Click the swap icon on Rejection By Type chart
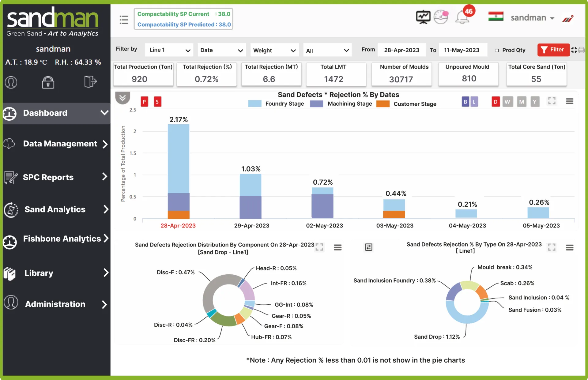Viewport: 588px width, 380px height. [x=368, y=247]
